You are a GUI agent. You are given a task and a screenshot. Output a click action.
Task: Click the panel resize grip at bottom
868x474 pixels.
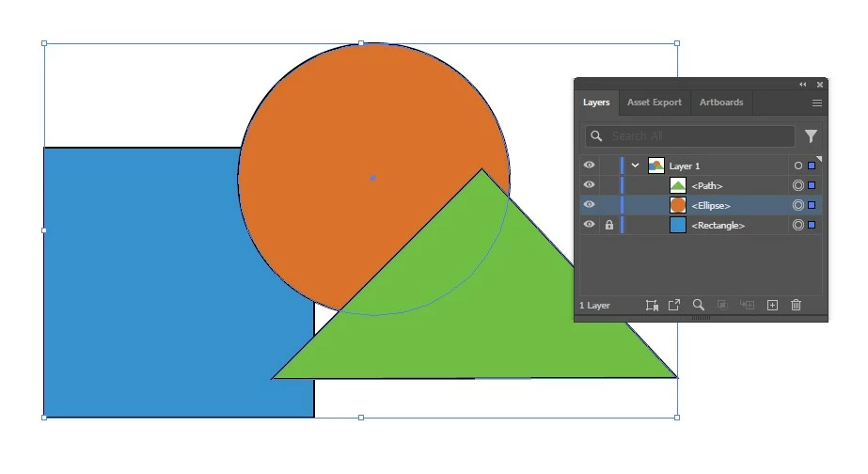(x=701, y=318)
